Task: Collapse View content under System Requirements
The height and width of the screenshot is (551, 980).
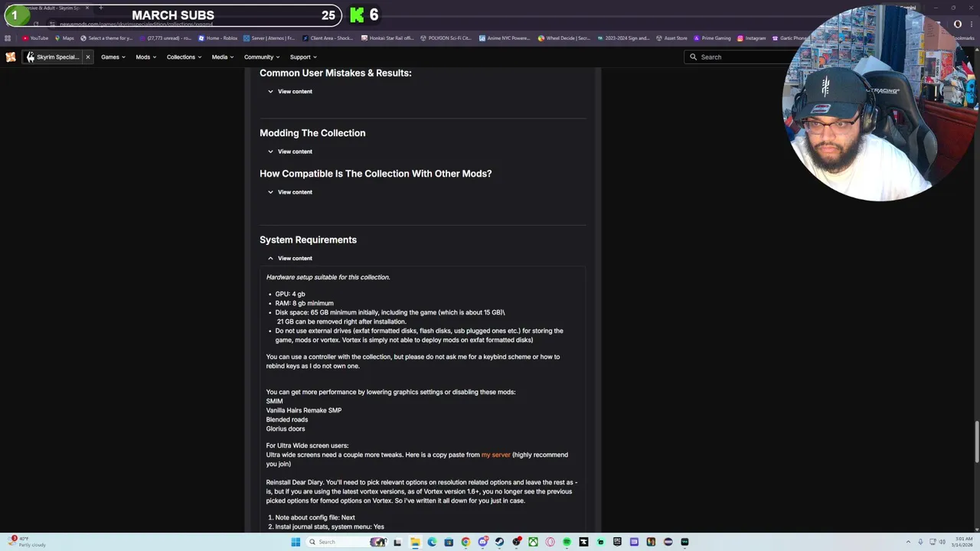Action: (x=289, y=258)
